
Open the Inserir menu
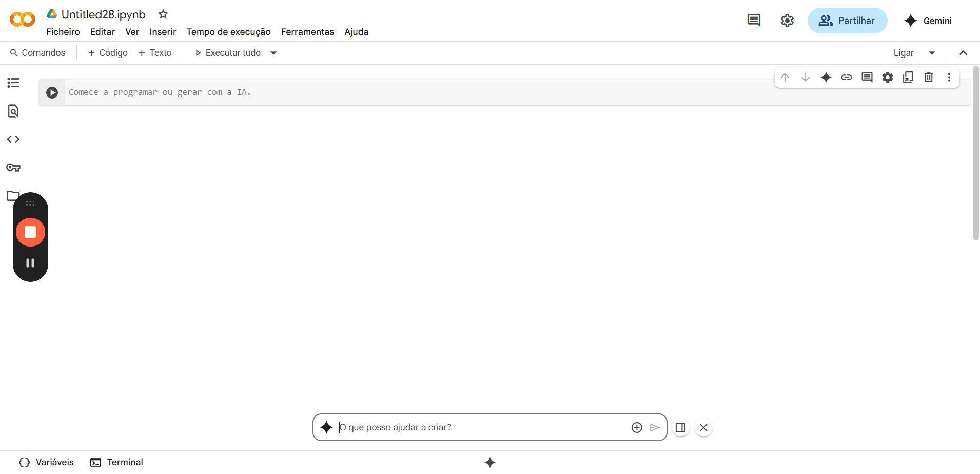(x=163, y=32)
